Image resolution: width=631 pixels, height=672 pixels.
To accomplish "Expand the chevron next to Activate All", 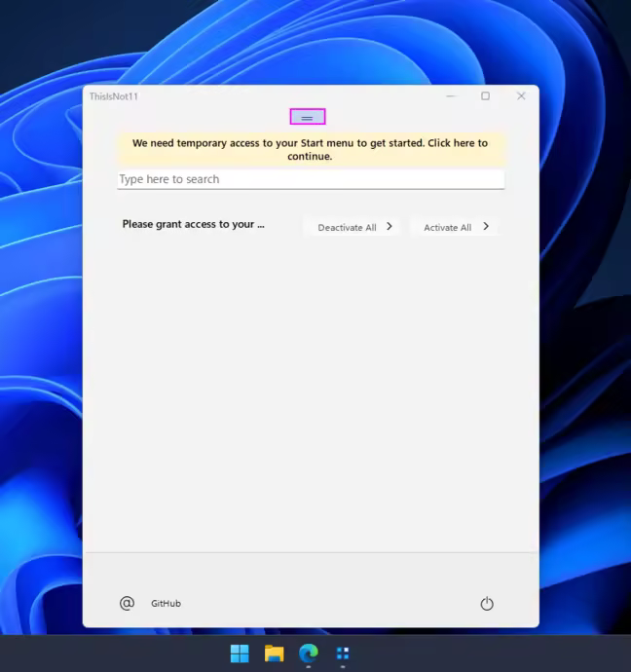I will [x=486, y=227].
